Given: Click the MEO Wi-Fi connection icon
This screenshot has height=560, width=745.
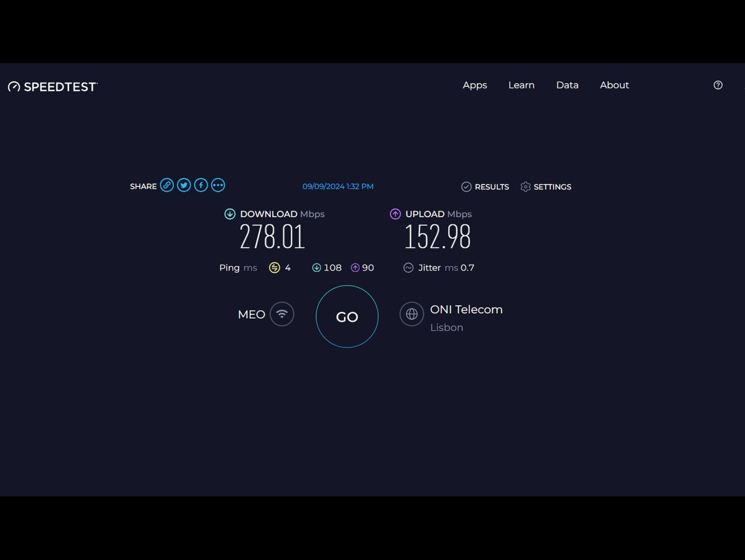Looking at the screenshot, I should point(282,314).
